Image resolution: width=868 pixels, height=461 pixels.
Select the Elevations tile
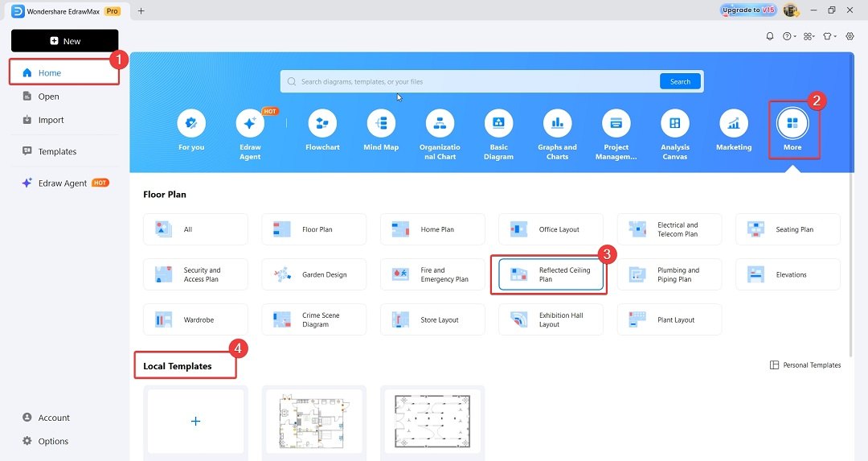tap(788, 274)
